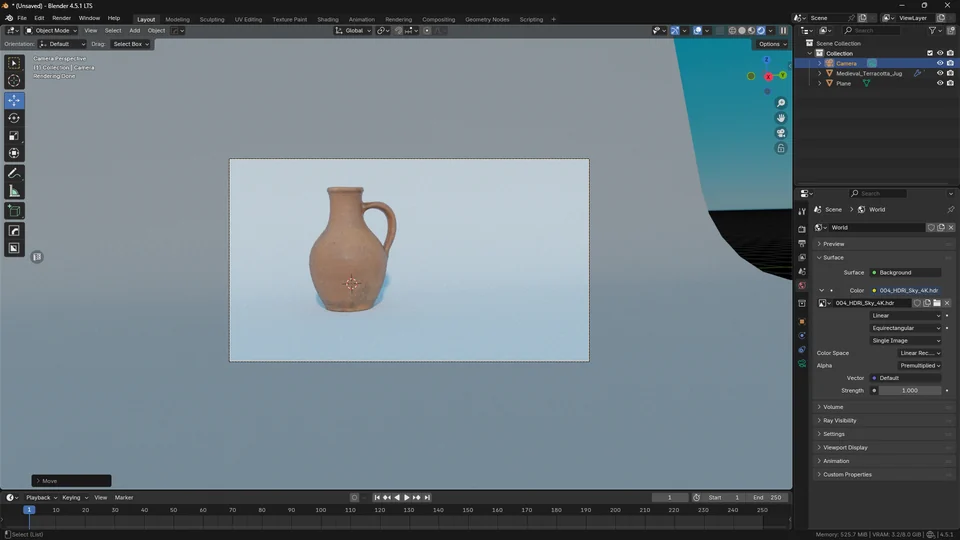Click the pan view hand icon

pyautogui.click(x=781, y=118)
